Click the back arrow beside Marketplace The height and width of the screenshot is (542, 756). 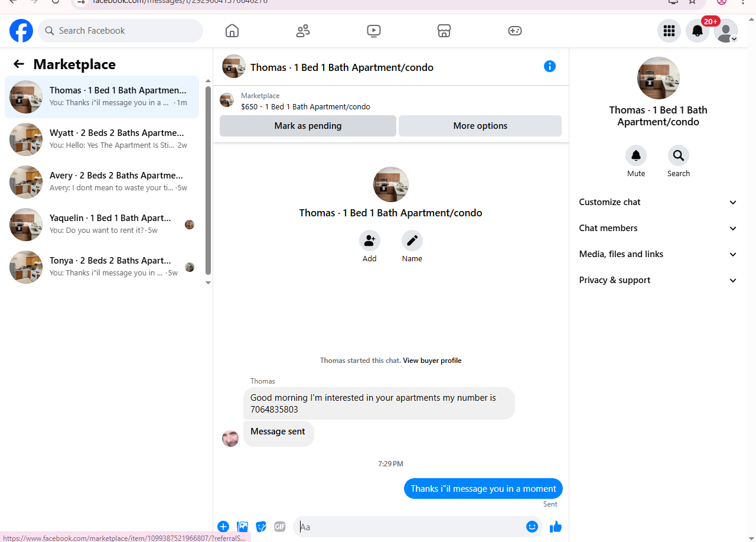pos(19,64)
